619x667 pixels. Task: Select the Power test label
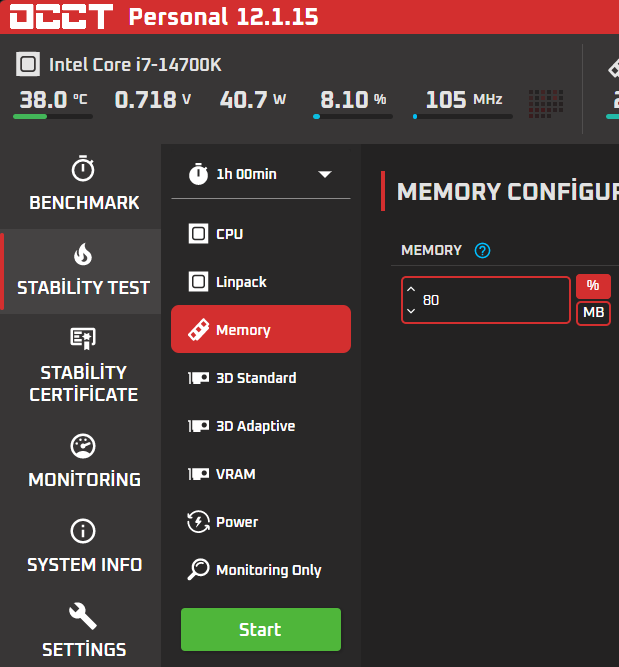point(237,522)
